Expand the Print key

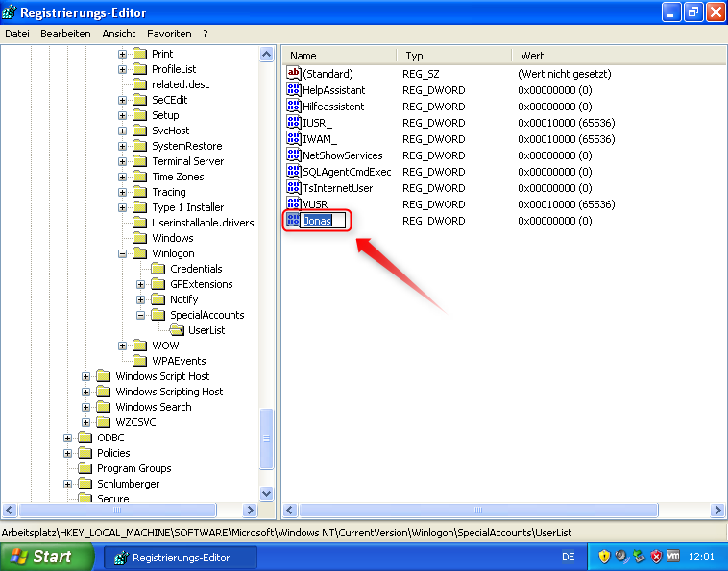122,55
